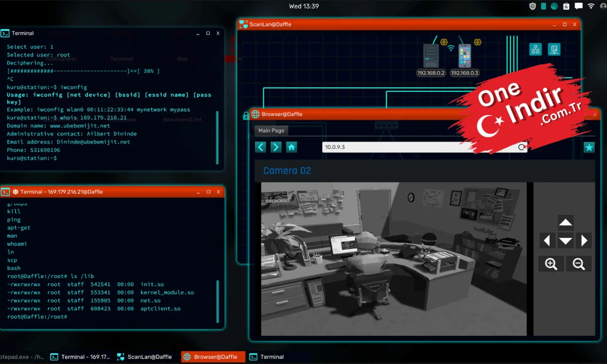
Task: Click the remote Terminal 169.179.216.21 title icon
Action: [x=5, y=192]
